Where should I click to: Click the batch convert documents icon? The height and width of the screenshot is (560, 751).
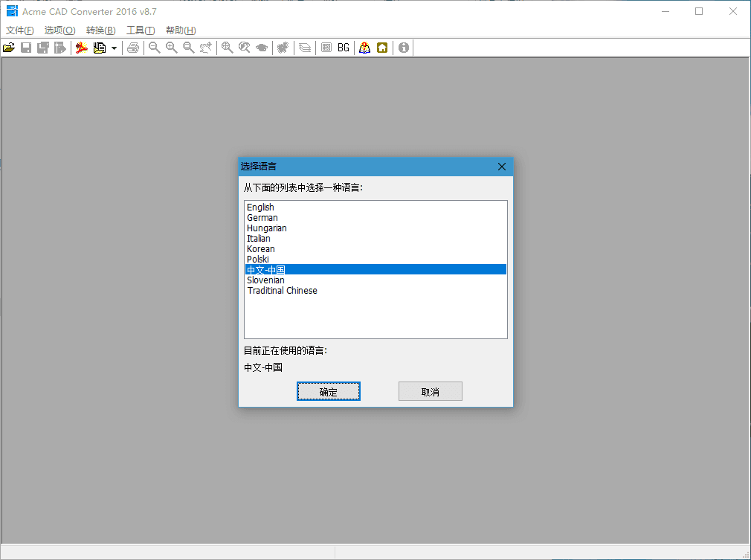click(x=100, y=48)
